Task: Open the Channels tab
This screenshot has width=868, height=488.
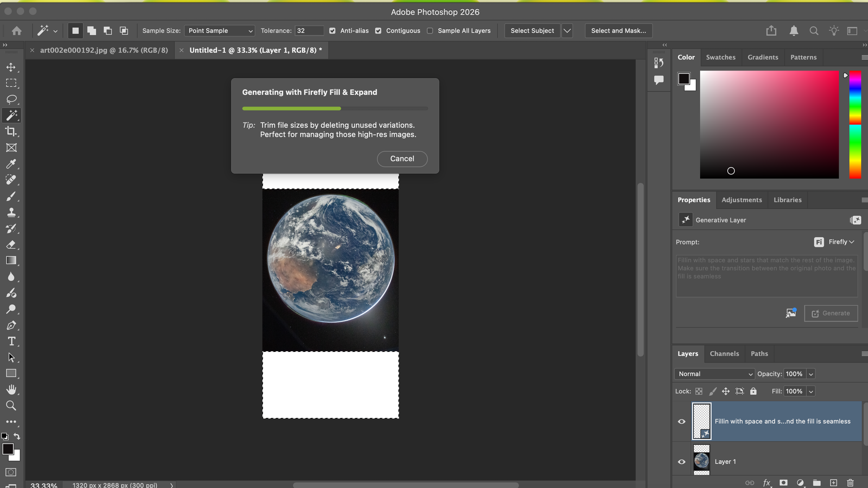Action: click(x=724, y=353)
